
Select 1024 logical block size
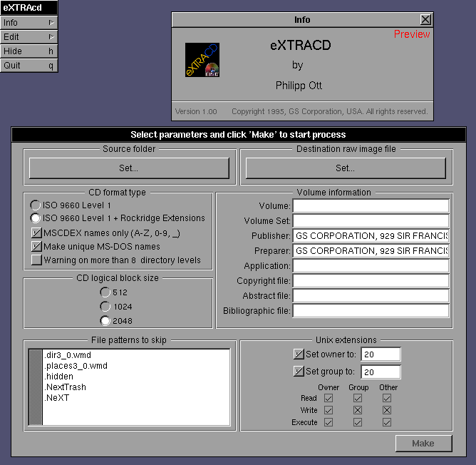click(105, 307)
